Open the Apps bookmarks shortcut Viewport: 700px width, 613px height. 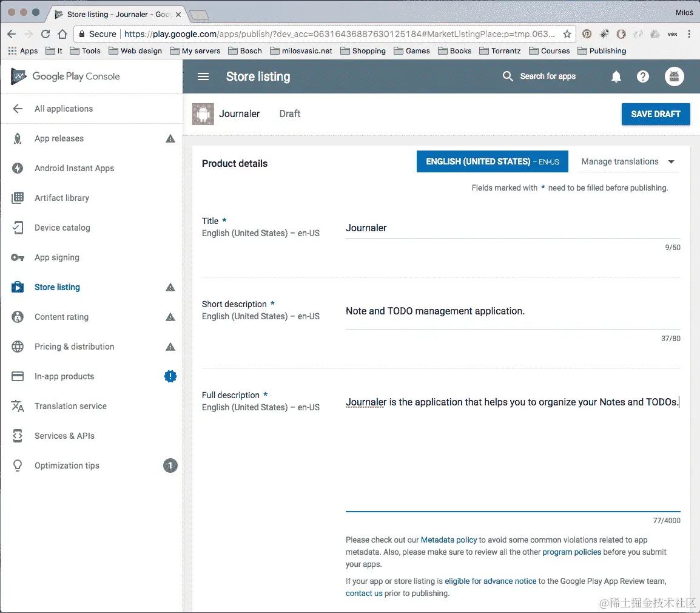tap(23, 50)
